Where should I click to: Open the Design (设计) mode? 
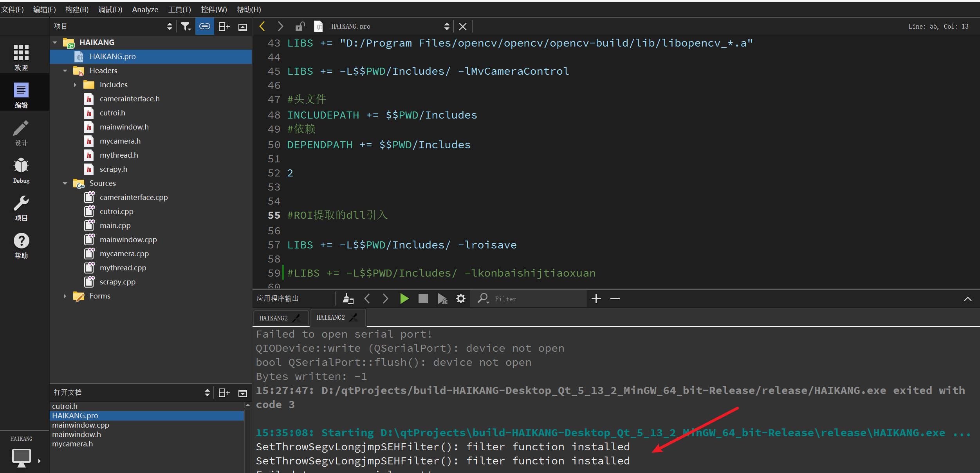click(21, 133)
